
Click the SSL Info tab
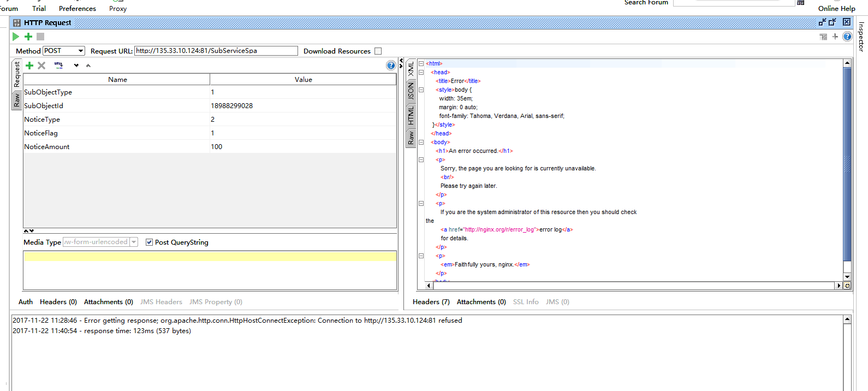click(526, 302)
